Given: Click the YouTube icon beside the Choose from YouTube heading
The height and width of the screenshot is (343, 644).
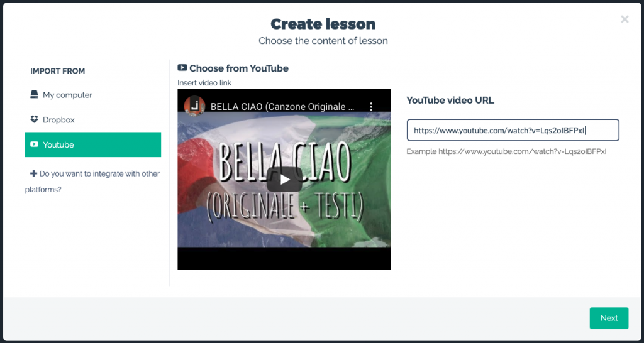Looking at the screenshot, I should pos(182,68).
